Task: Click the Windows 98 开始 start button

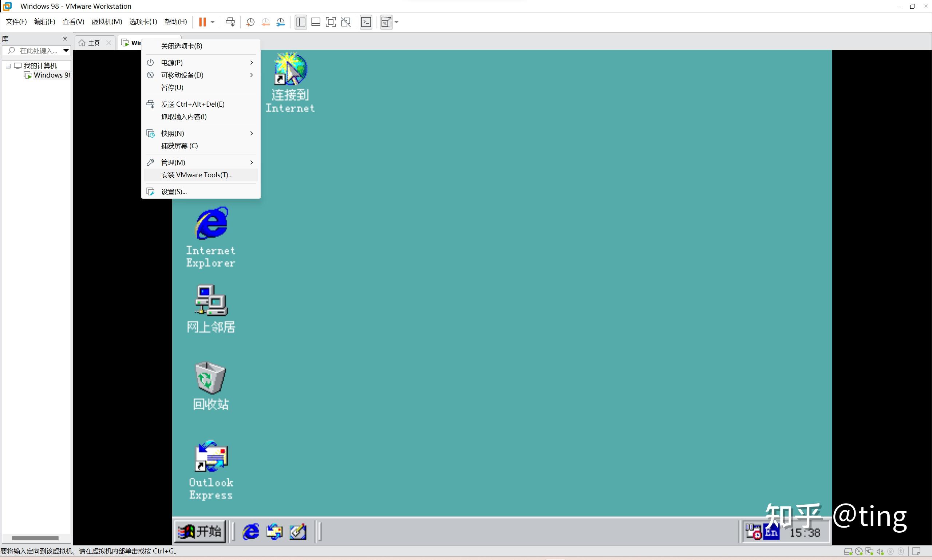Action: click(201, 532)
